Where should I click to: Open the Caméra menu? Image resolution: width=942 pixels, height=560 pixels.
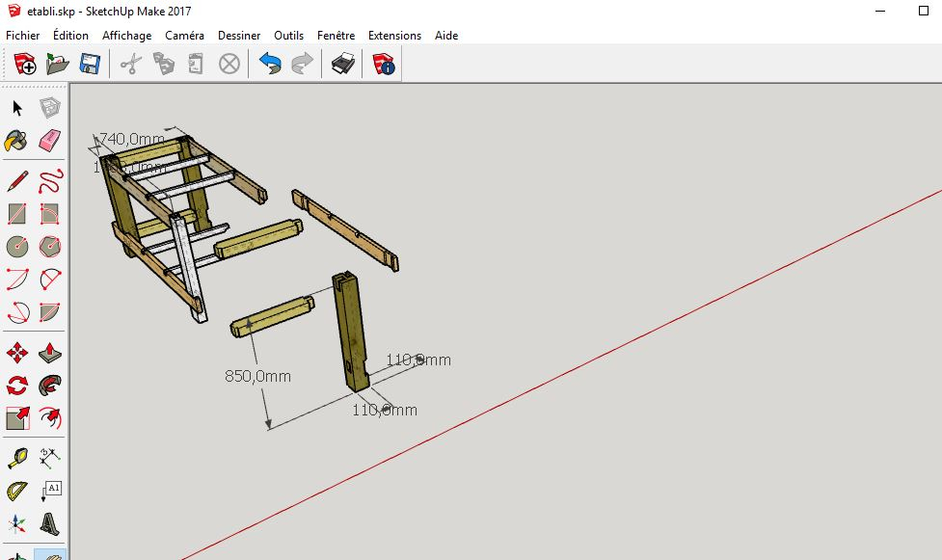click(x=184, y=36)
